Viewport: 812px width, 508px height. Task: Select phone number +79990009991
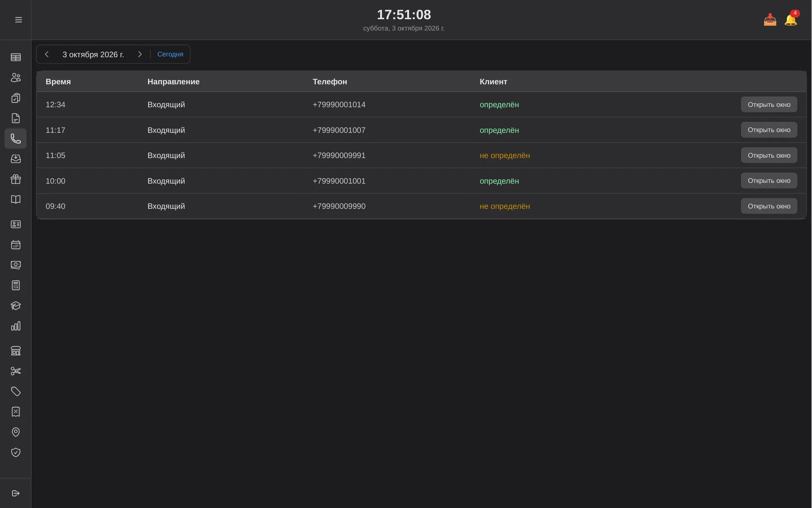click(339, 156)
